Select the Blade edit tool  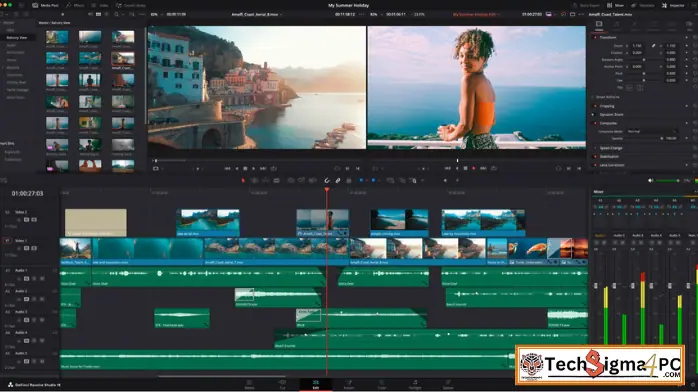coord(276,180)
